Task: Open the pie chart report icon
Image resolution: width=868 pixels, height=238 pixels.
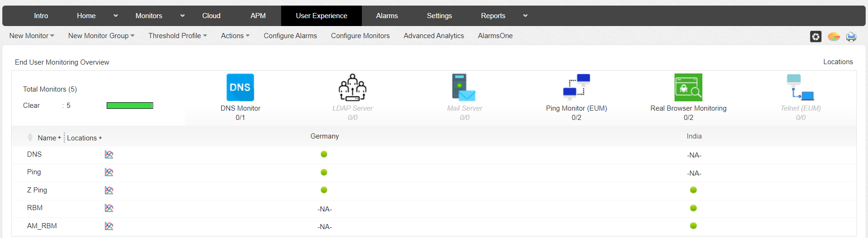Action: pos(834,36)
